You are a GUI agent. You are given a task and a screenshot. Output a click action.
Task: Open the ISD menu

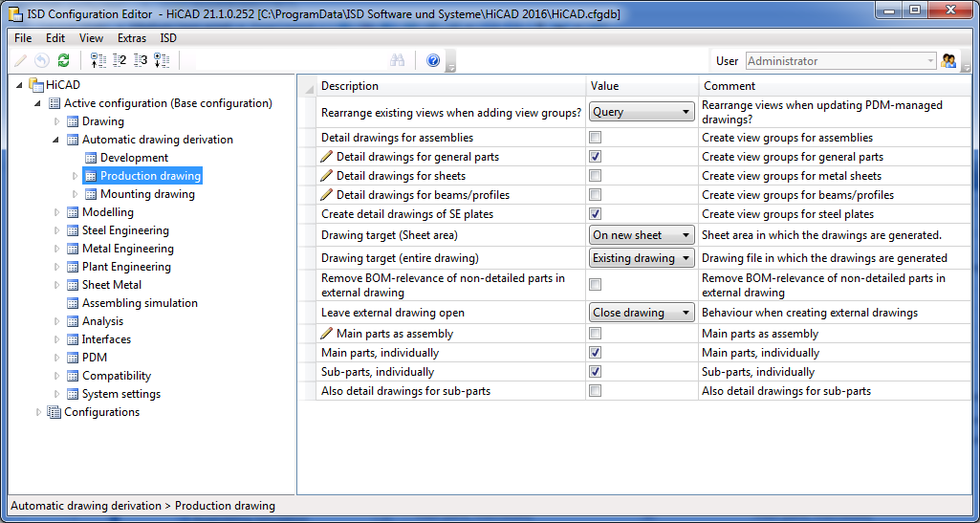click(x=168, y=38)
